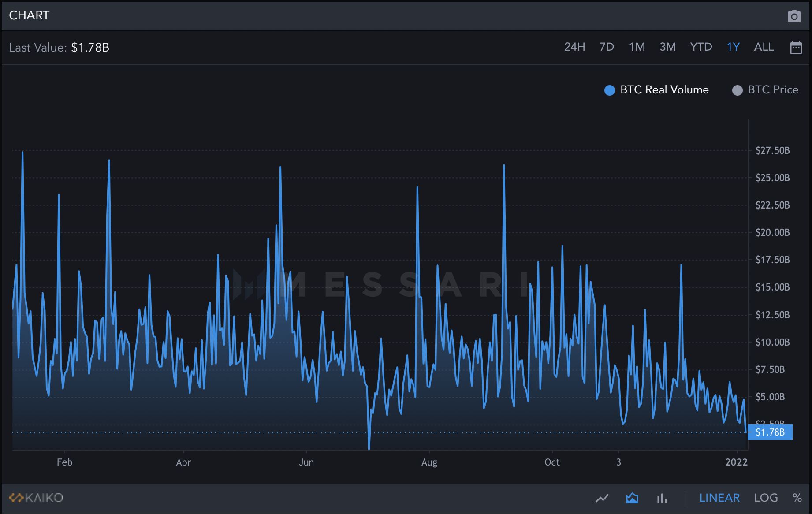This screenshot has height=514, width=812.
Task: Switch to the bar chart style icon
Action: 662,498
